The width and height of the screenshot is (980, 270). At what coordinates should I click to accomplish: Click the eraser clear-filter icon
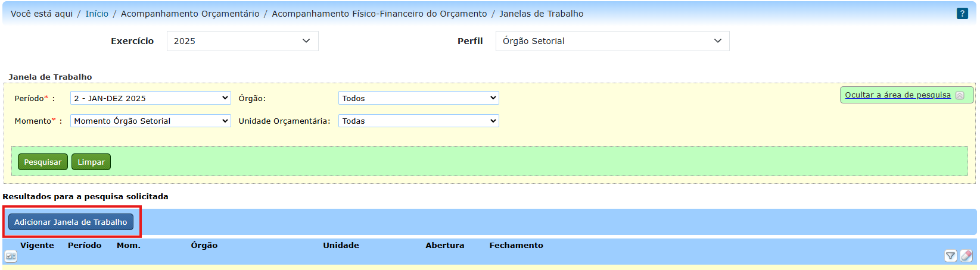966,256
